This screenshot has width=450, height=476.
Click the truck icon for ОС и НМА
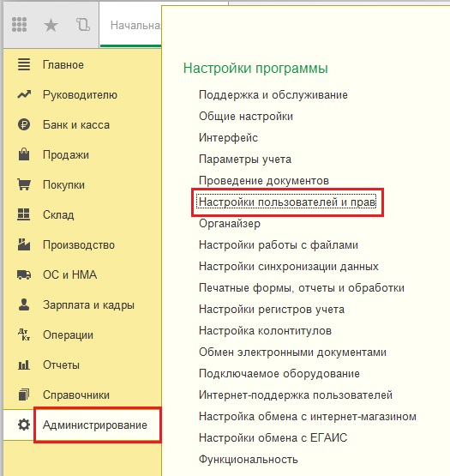tap(24, 274)
